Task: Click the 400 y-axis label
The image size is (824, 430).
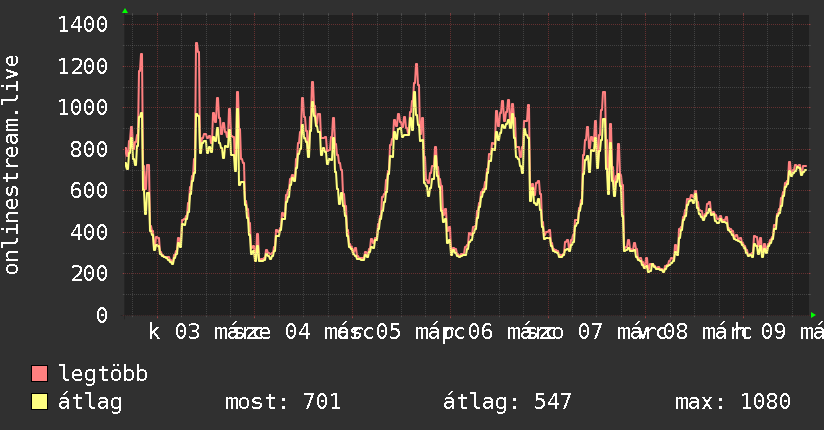Action: click(89, 232)
